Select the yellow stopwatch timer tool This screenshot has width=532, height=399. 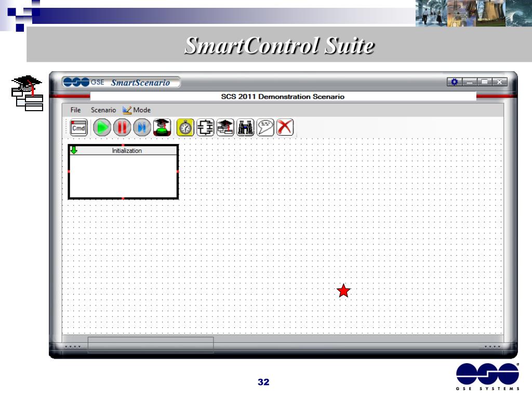click(185, 128)
